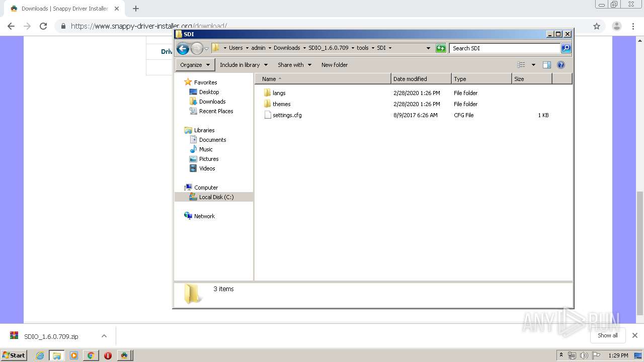Expand the dropdown arrow after SDI breadcrumb
Viewport: 644px width, 362px height.
(x=390, y=48)
